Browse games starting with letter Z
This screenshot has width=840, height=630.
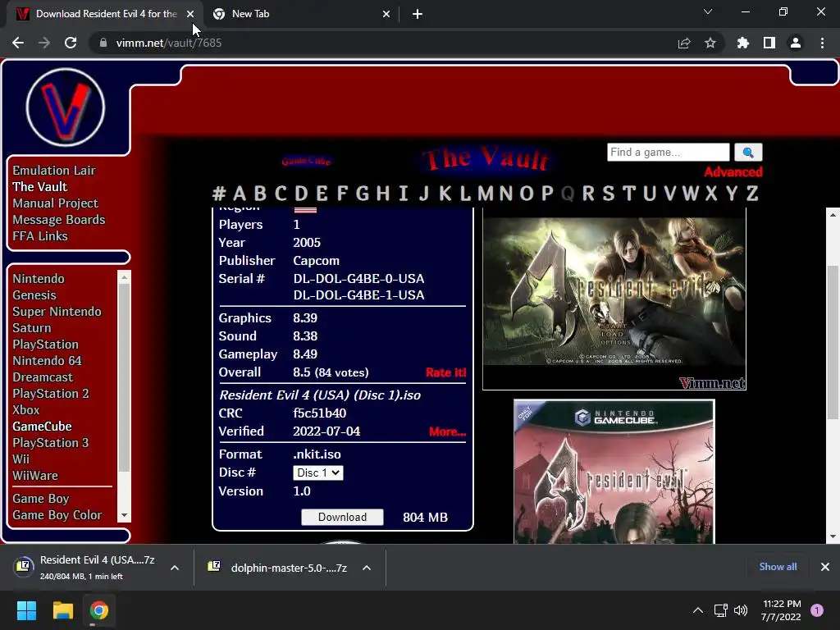752,194
